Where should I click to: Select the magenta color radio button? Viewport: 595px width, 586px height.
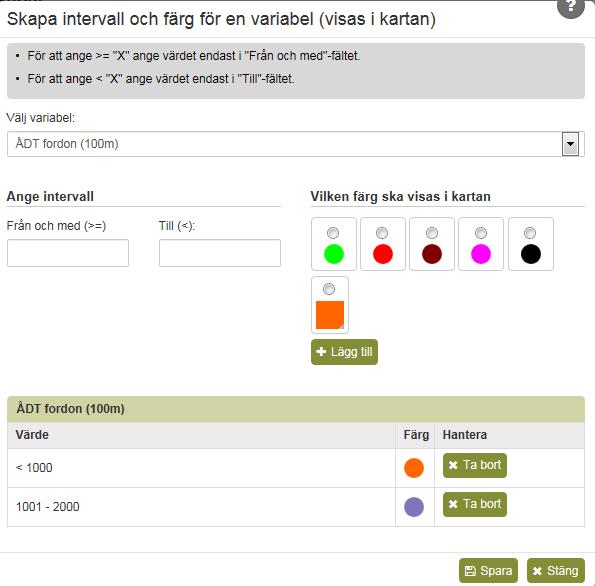coord(481,232)
